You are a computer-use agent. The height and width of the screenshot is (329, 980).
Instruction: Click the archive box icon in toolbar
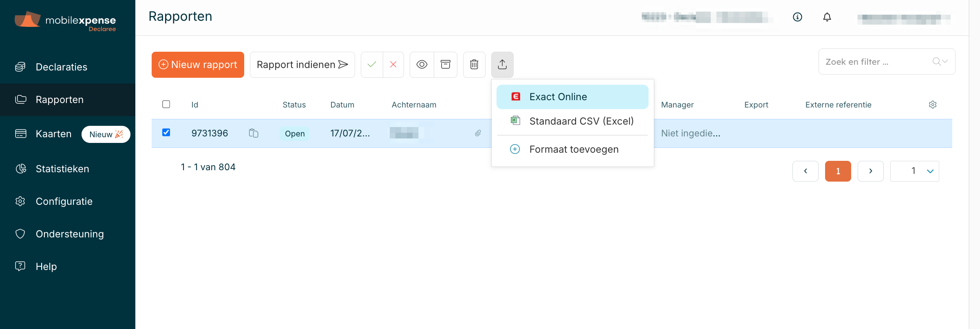446,64
